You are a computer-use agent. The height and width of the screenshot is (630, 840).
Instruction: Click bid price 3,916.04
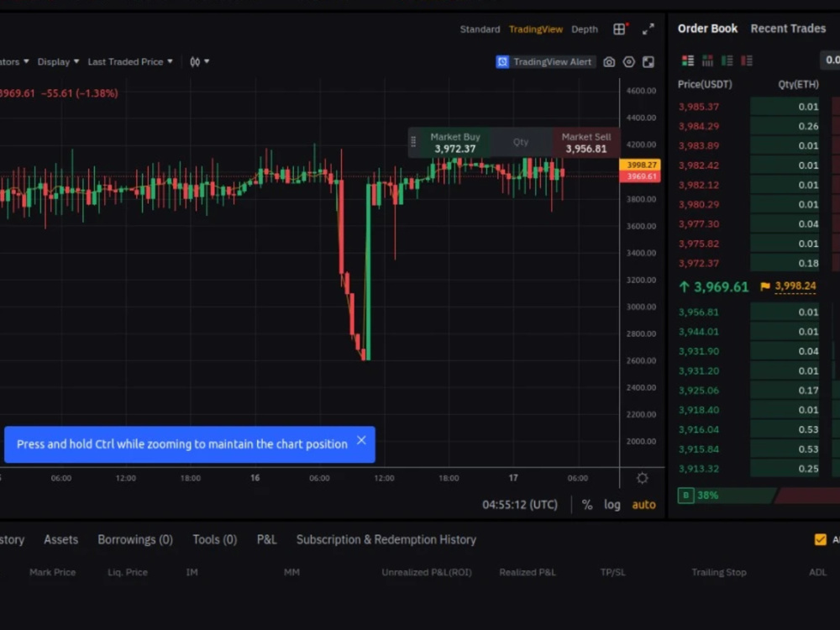click(699, 429)
